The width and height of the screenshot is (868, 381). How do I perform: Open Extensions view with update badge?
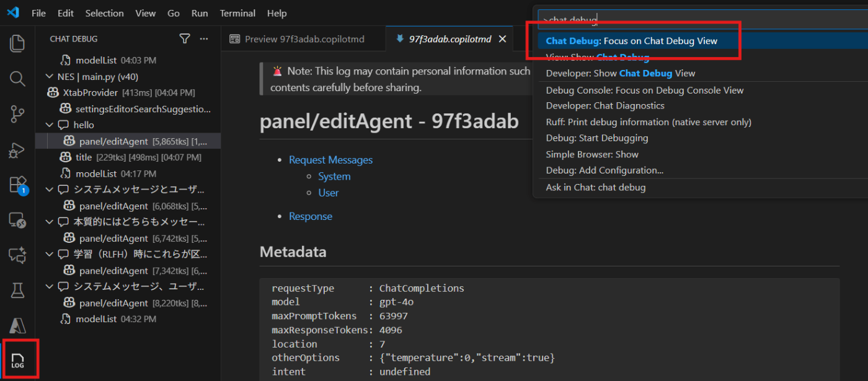click(17, 185)
